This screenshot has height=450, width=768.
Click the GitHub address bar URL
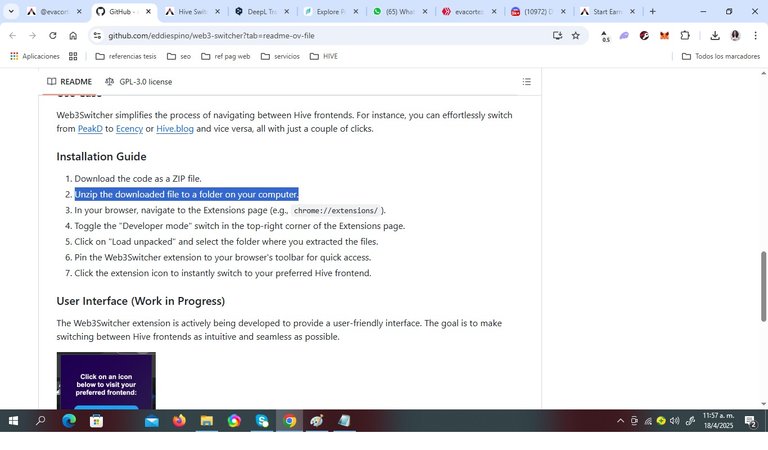tap(211, 36)
